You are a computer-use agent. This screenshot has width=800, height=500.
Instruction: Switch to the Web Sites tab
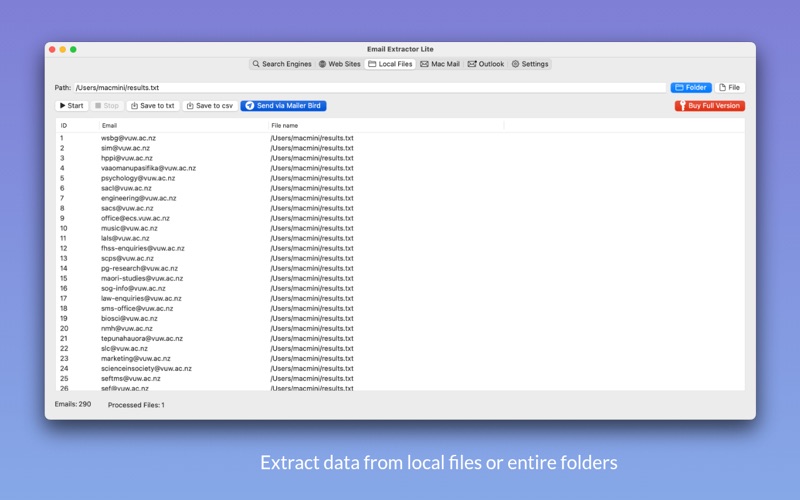pos(340,64)
